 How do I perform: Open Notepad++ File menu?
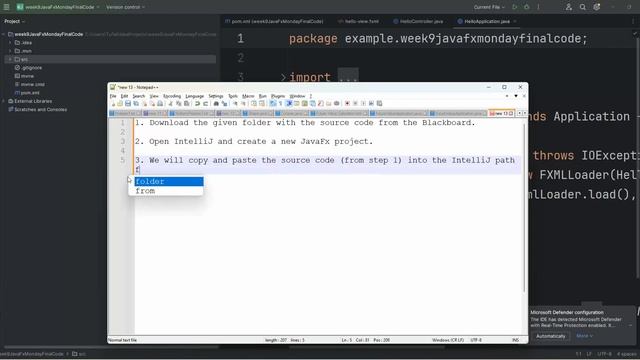pyautogui.click(x=113, y=96)
